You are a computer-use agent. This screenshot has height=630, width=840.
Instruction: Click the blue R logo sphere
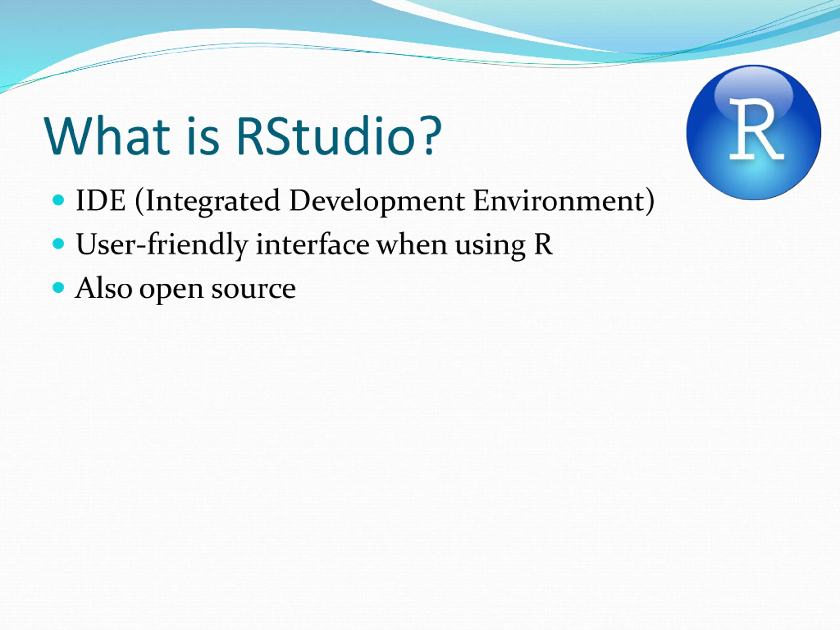pos(754,132)
